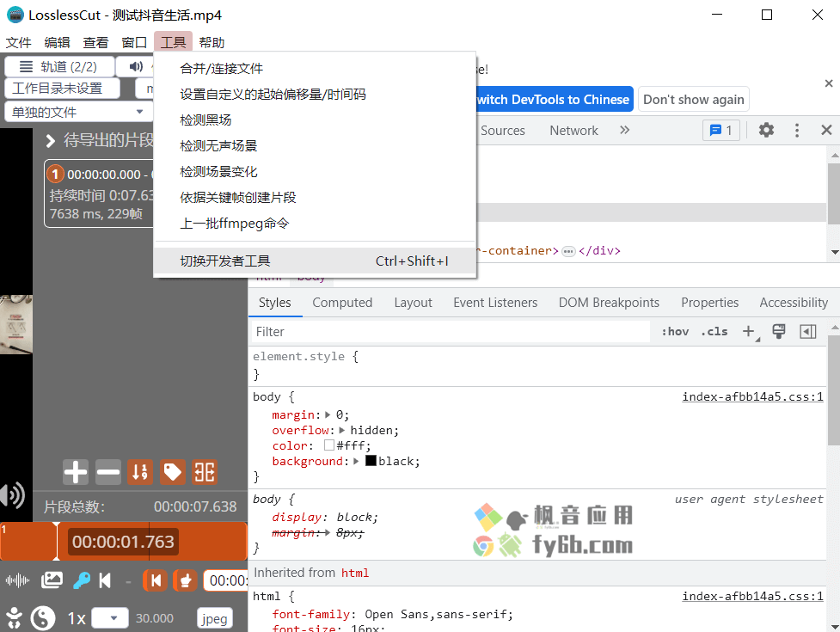Show more DevTools tabs with double chevron
Image resolution: width=840 pixels, height=632 pixels.
[x=625, y=130]
